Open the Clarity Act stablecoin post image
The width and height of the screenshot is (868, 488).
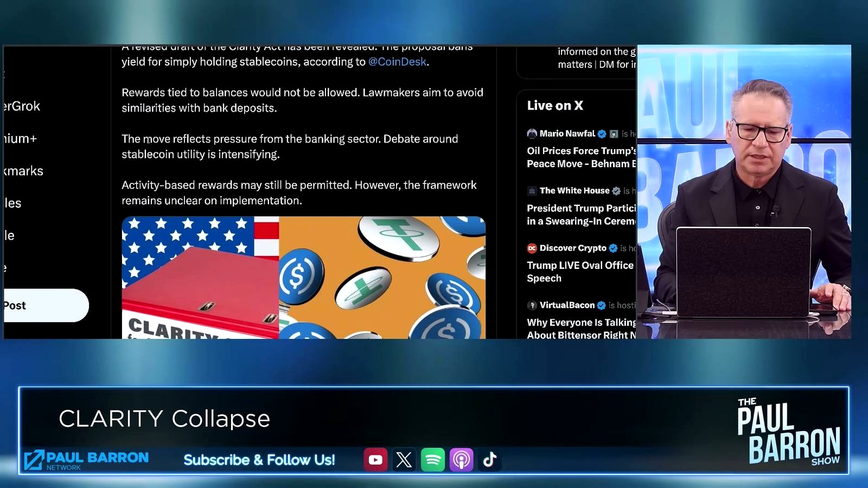(303, 278)
